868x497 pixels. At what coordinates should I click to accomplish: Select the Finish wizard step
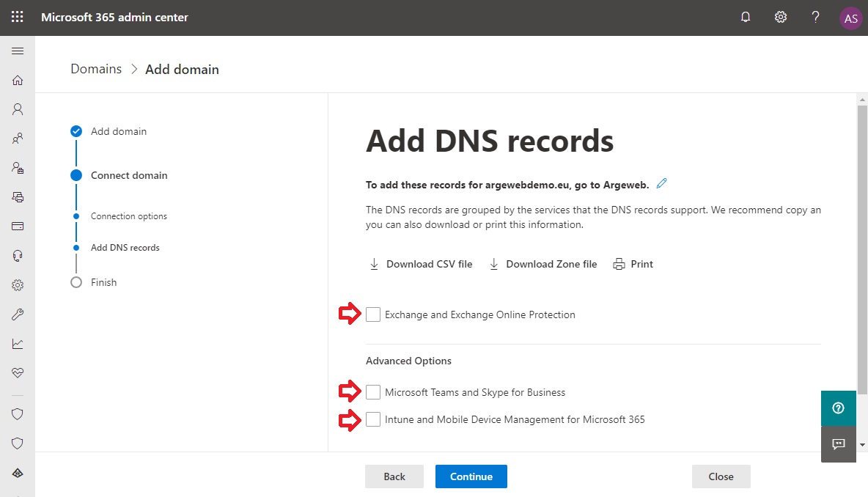click(x=94, y=282)
